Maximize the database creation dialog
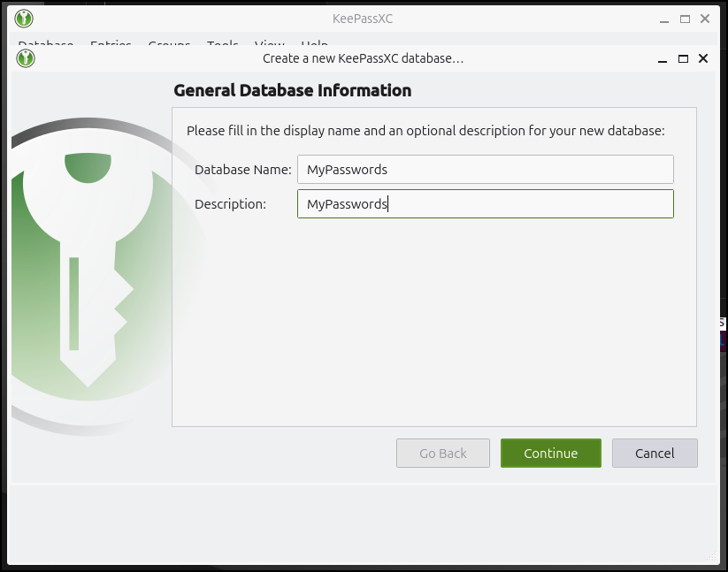This screenshot has height=572, width=728. tap(682, 58)
